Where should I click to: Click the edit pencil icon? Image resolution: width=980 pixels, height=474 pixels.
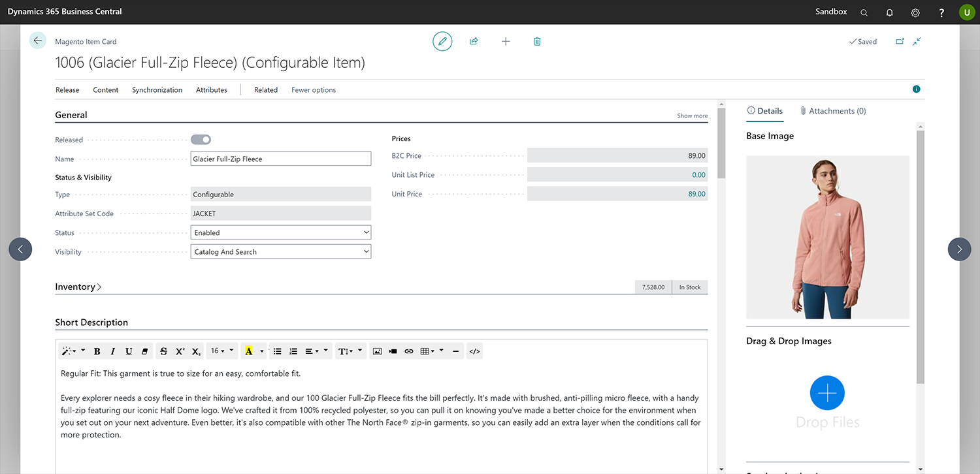pos(442,41)
